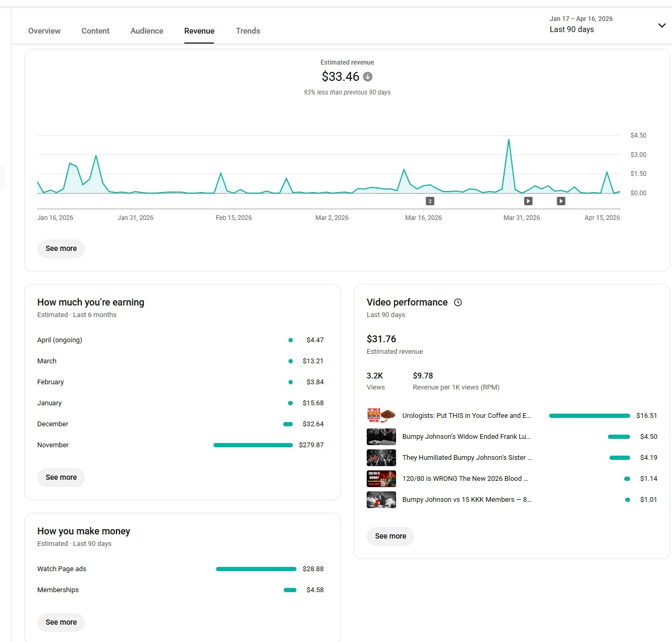672x642 pixels.
Task: Go to the Audience tab
Action: (x=147, y=31)
